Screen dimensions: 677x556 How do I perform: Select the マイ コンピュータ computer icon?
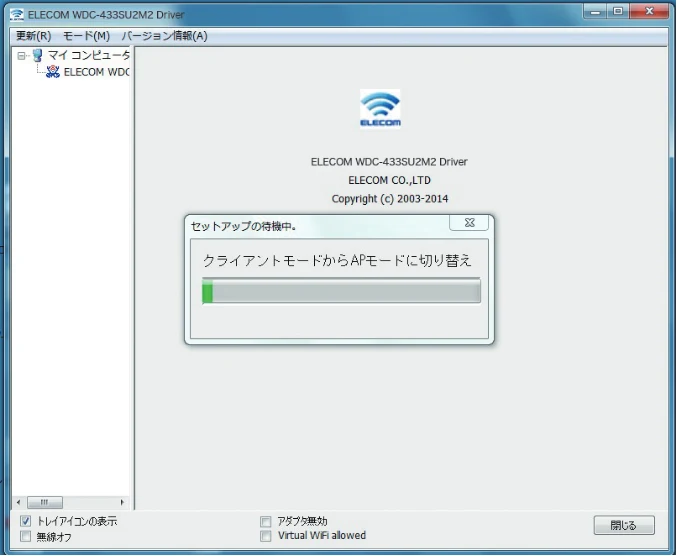pos(38,55)
